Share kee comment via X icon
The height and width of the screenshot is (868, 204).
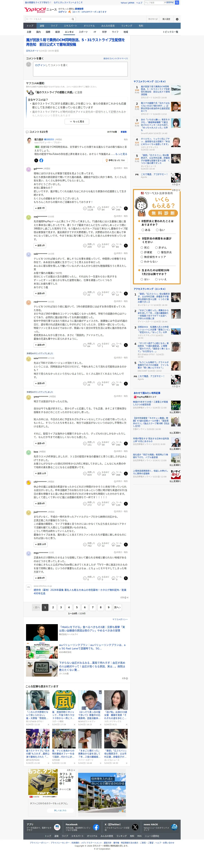click(126, 473)
